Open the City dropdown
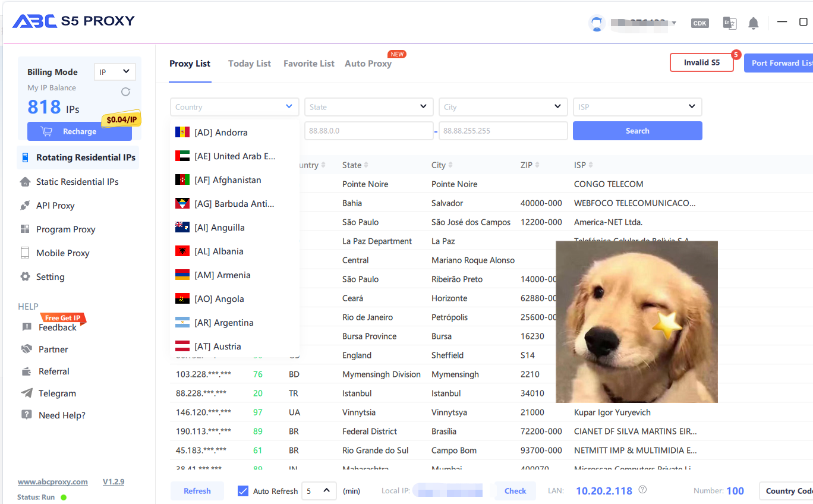Viewport: 813px width, 504px height. [503, 107]
